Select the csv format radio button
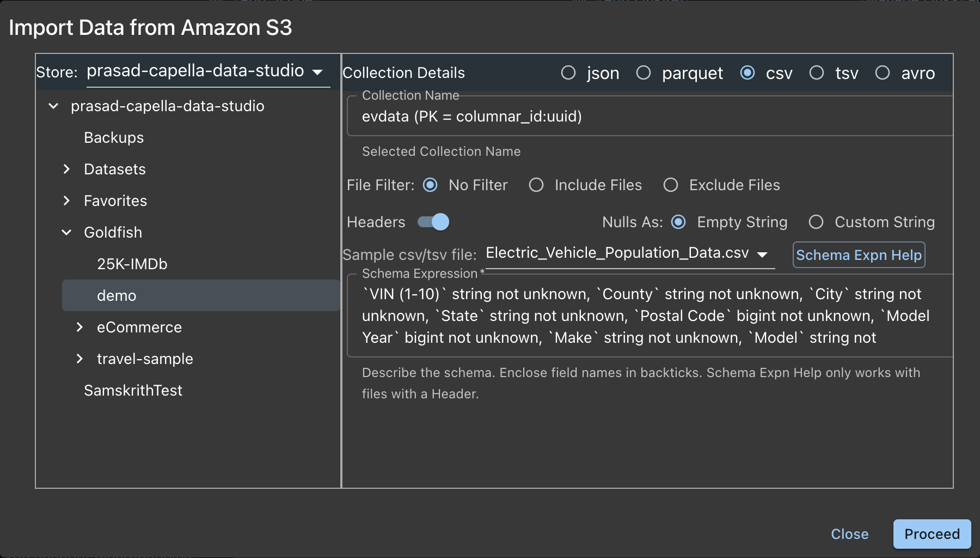The width and height of the screenshot is (980, 558). (748, 72)
